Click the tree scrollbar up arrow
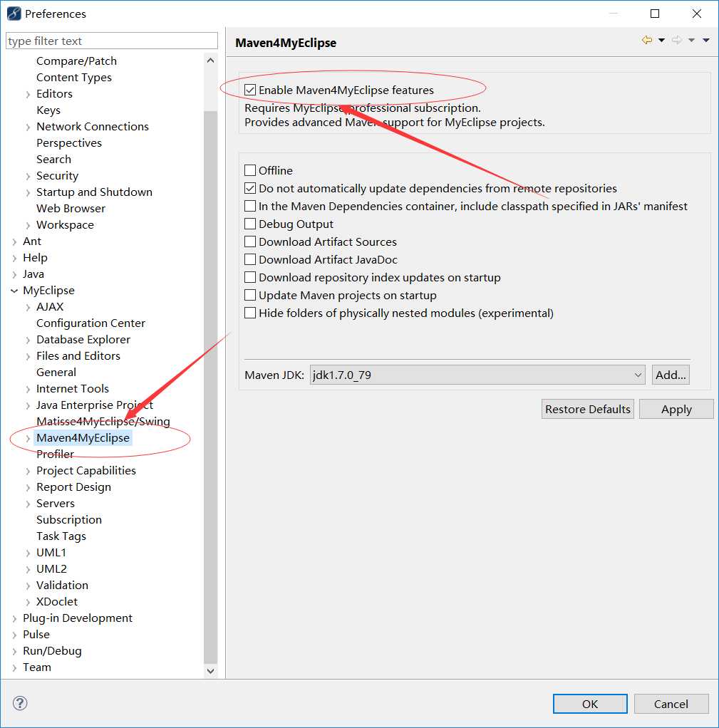This screenshot has width=719, height=728. 210,61
